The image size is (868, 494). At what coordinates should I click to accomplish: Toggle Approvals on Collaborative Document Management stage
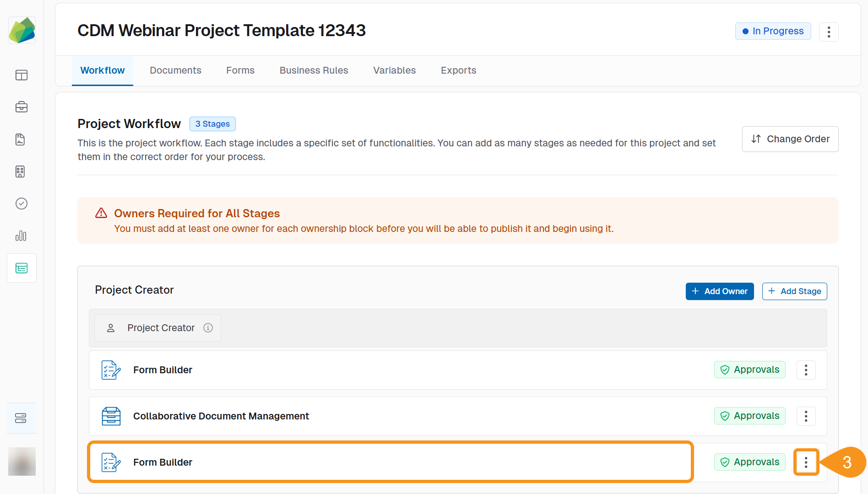coord(749,416)
